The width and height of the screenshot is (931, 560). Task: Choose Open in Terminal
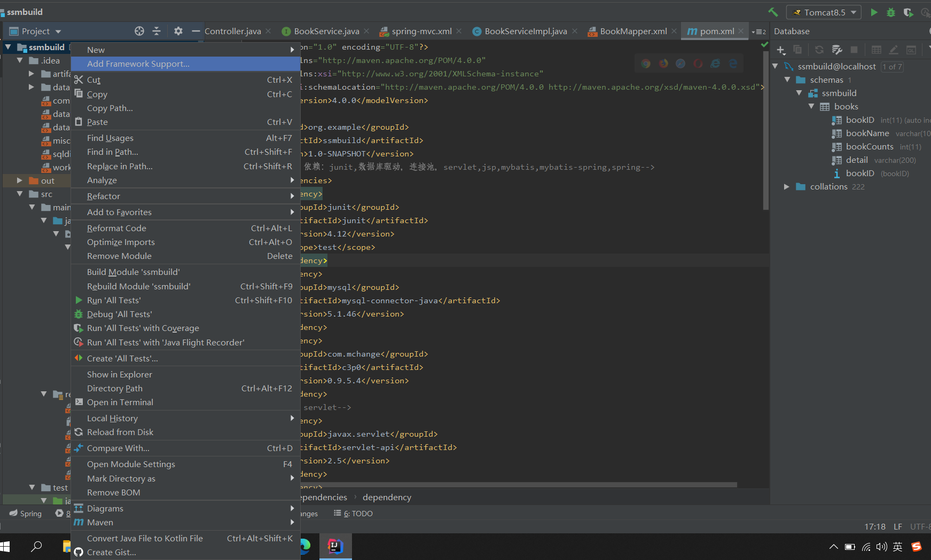coord(186,402)
